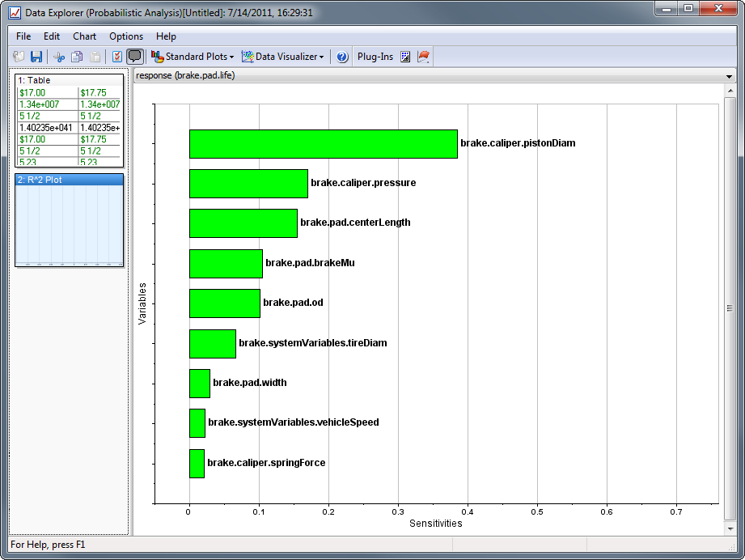This screenshot has width=745, height=560.
Task: Click the brake.caliper.pressure green bar
Action: (x=248, y=184)
